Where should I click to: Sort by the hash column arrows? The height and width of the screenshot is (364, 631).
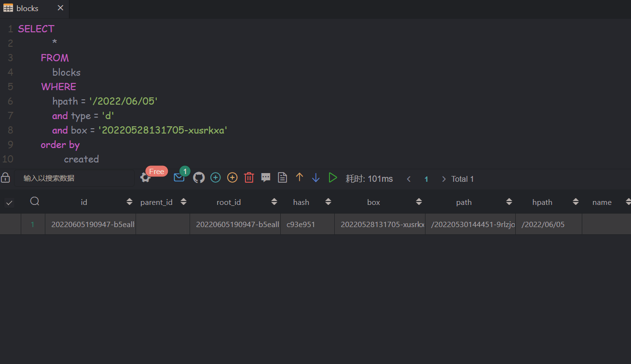click(x=328, y=202)
